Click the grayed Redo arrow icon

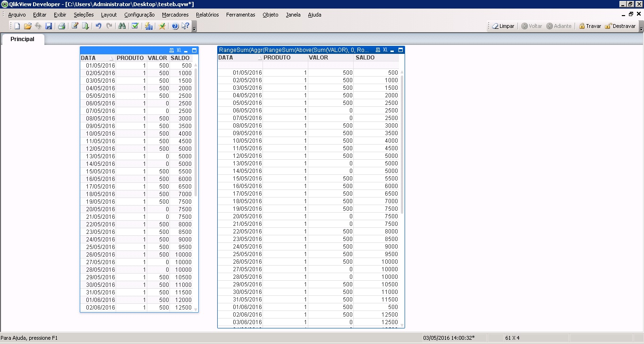[x=109, y=26]
